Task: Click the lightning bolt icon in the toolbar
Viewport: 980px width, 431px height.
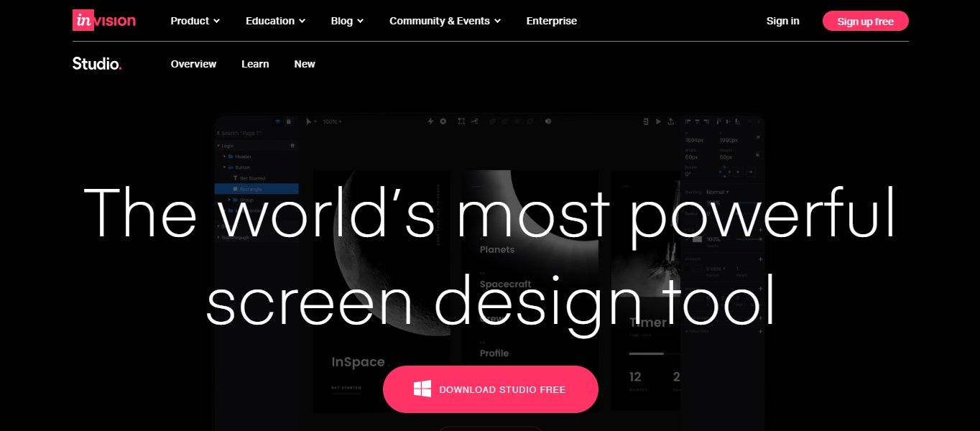Action: click(430, 121)
